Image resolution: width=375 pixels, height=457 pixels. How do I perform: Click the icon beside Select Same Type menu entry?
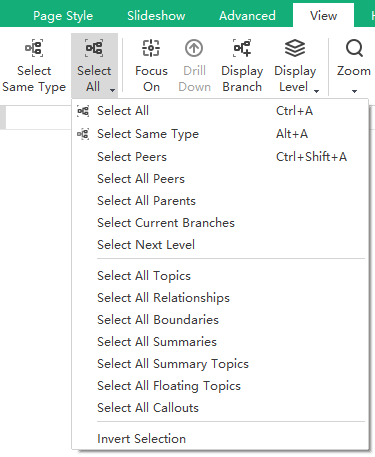pos(83,134)
